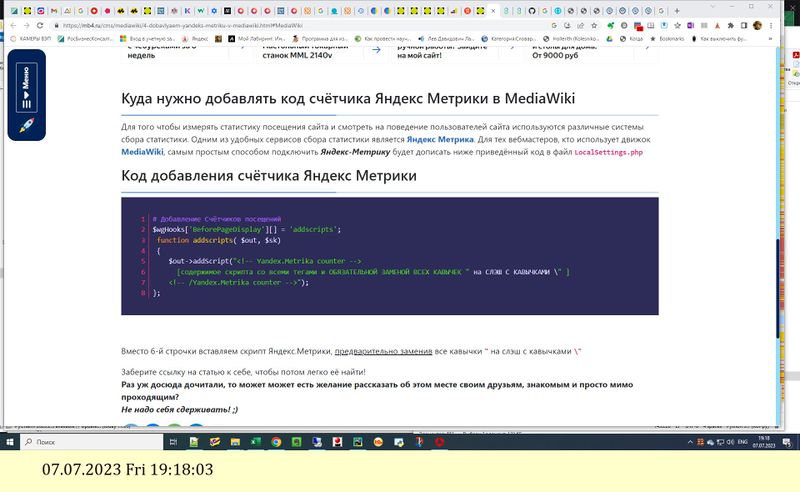This screenshot has height=492, width=800.
Task: Go back with the browser back arrow
Action: pos(13,25)
